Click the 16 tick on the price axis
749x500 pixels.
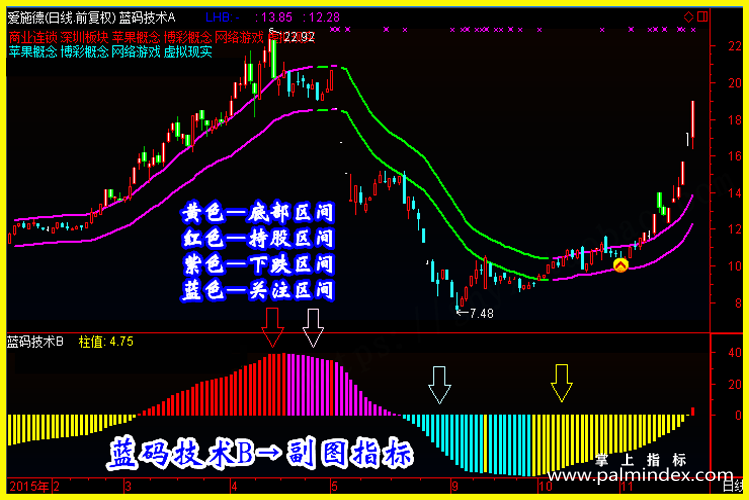point(735,156)
